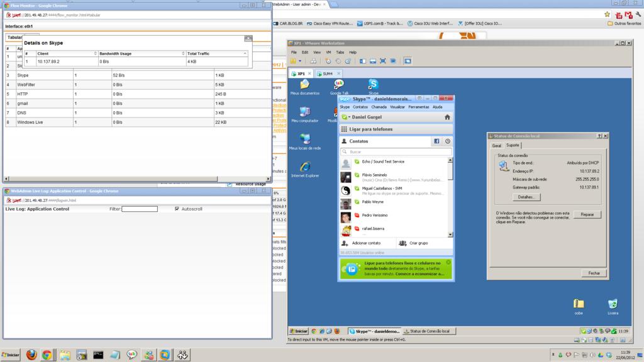
Task: Open Meus documentos desktop icon in VM
Action: (305, 87)
